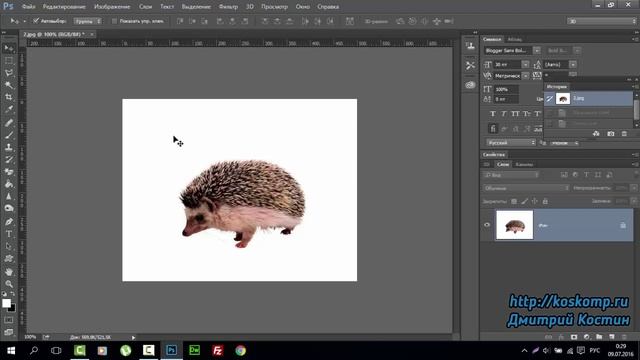The width and height of the screenshot is (640, 360).
Task: Open blend mode Обычные dropdown
Action: (x=526, y=188)
